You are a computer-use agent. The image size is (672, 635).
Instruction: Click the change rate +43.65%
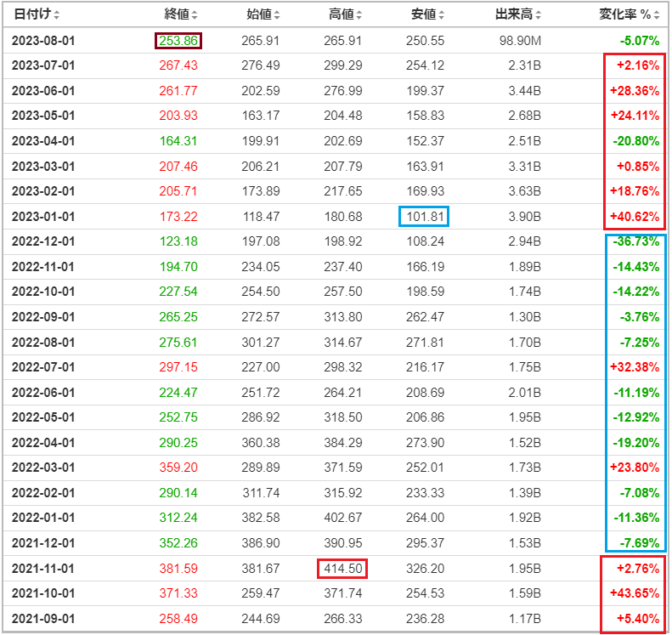pyautogui.click(x=635, y=593)
